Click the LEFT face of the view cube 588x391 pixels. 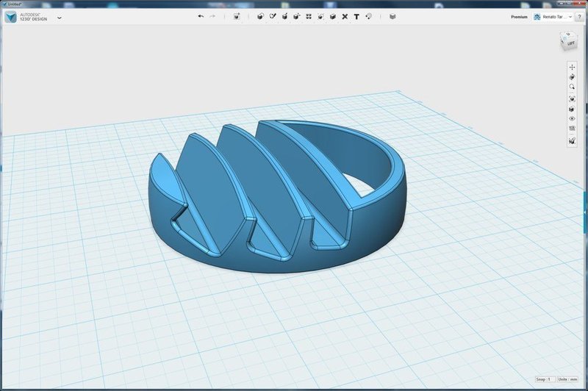click(x=571, y=43)
